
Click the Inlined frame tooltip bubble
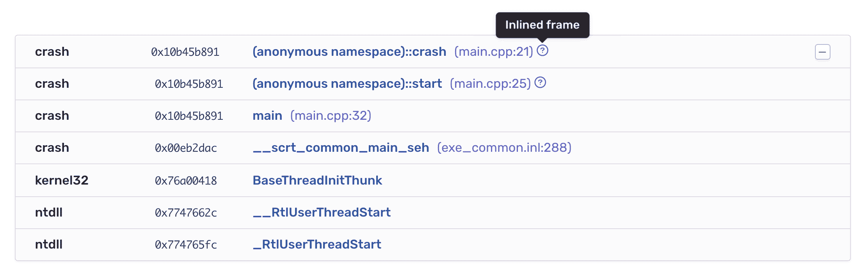click(542, 24)
